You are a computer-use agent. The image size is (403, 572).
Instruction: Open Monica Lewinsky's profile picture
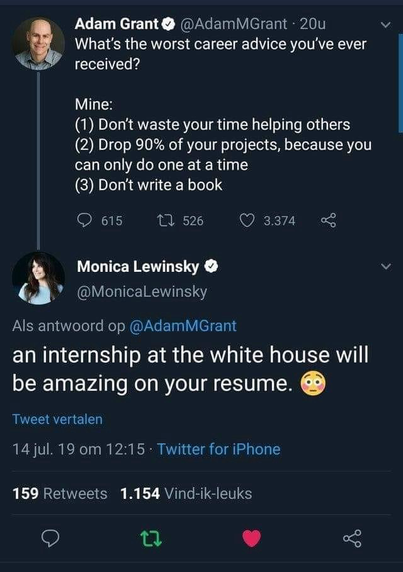(x=38, y=278)
